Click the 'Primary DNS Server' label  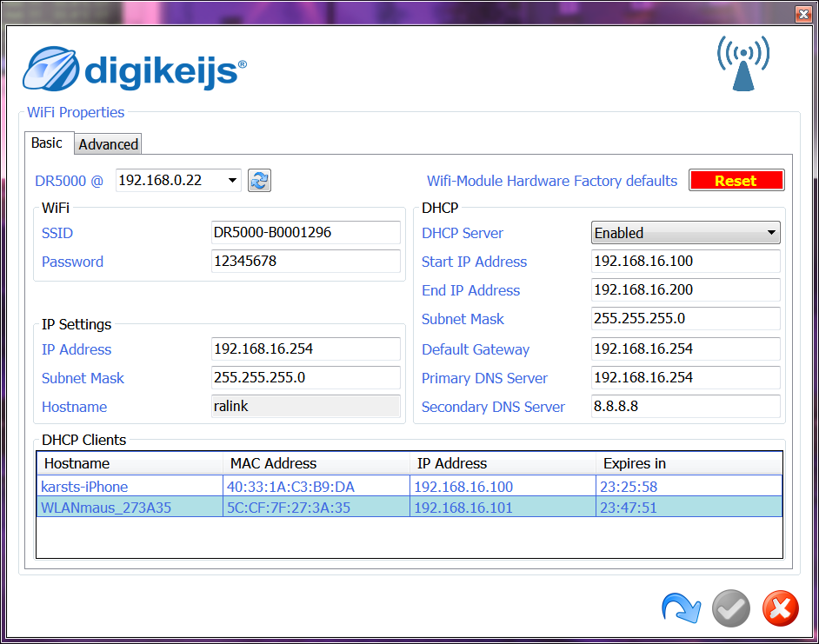coord(485,378)
